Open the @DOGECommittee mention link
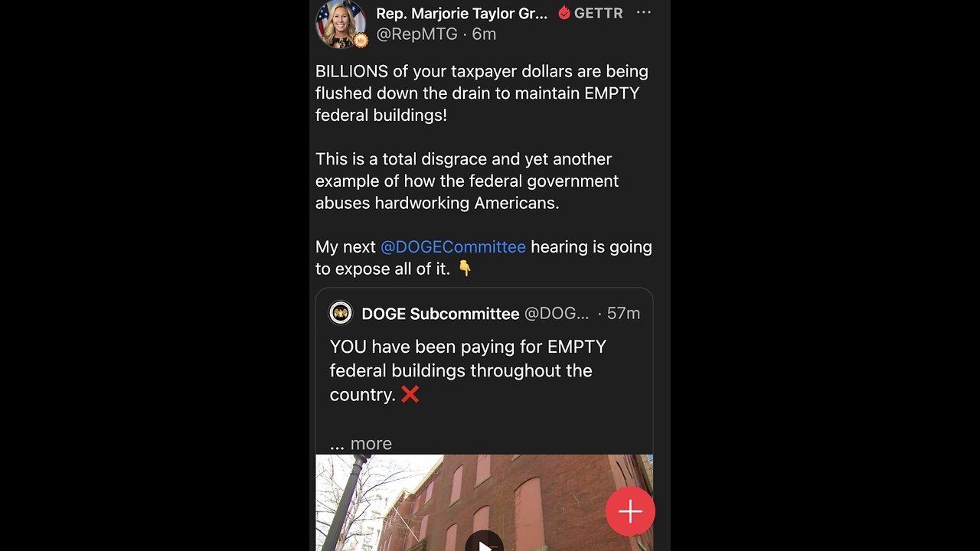The width and height of the screenshot is (980, 551). pos(453,247)
